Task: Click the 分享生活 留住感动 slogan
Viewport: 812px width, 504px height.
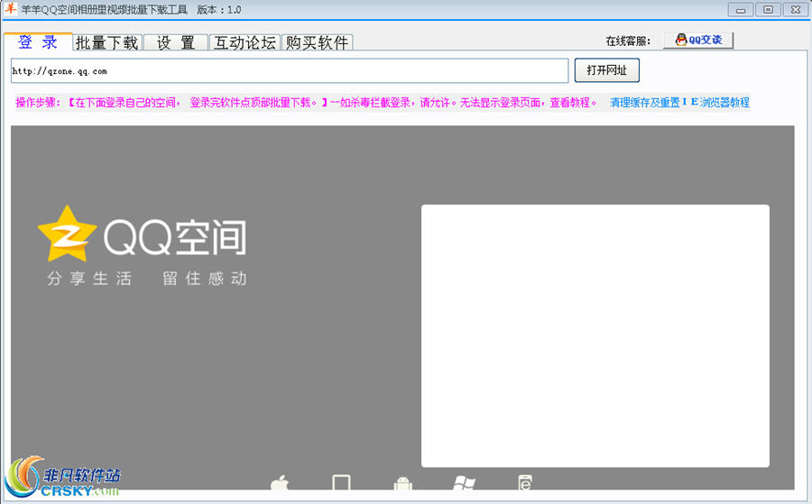Action: click(x=147, y=279)
